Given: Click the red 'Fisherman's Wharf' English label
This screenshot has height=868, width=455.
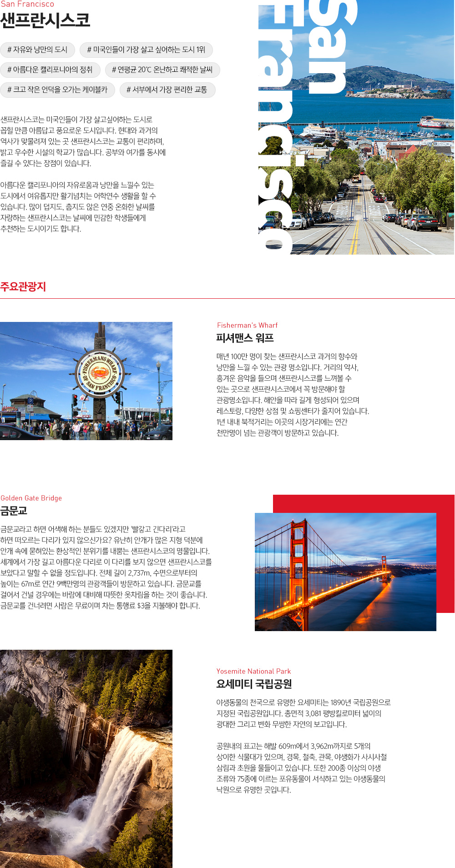Looking at the screenshot, I should [247, 325].
